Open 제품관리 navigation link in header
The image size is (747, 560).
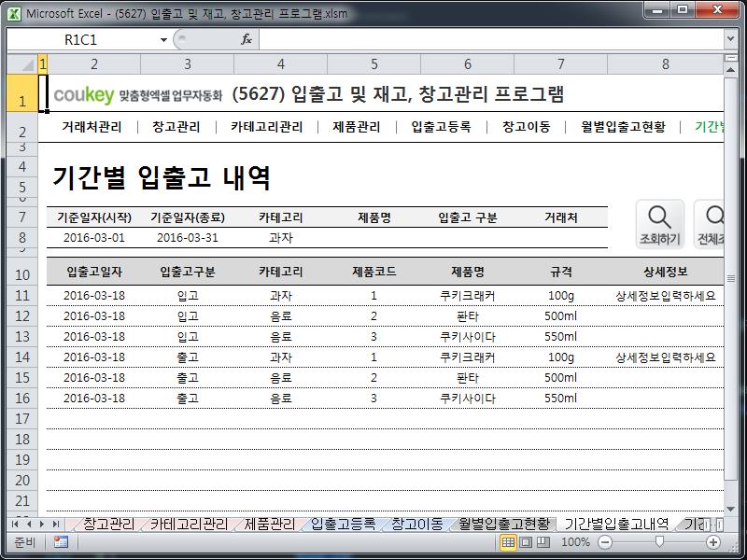pos(357,127)
